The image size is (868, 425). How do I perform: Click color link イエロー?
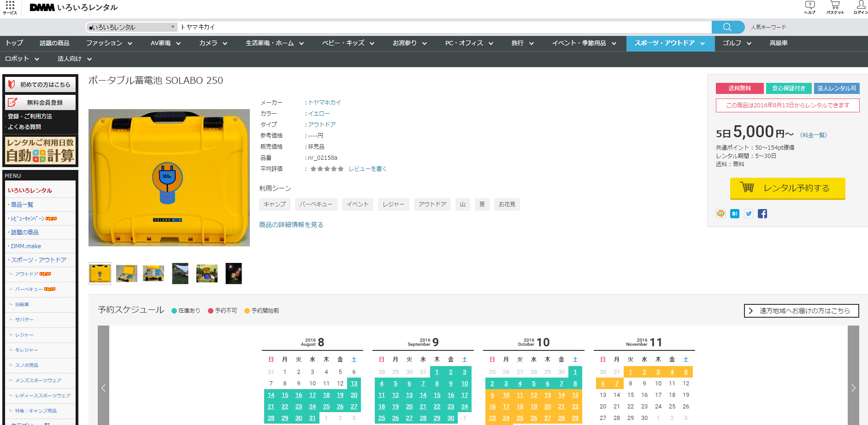click(x=319, y=114)
